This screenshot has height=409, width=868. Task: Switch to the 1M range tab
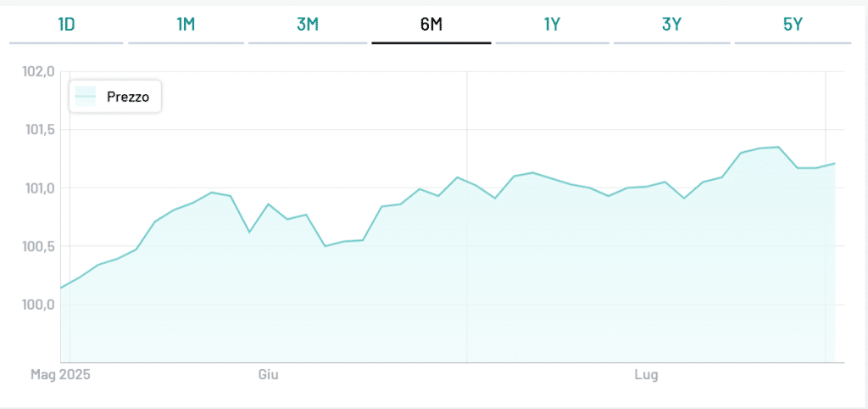pyautogui.click(x=186, y=25)
